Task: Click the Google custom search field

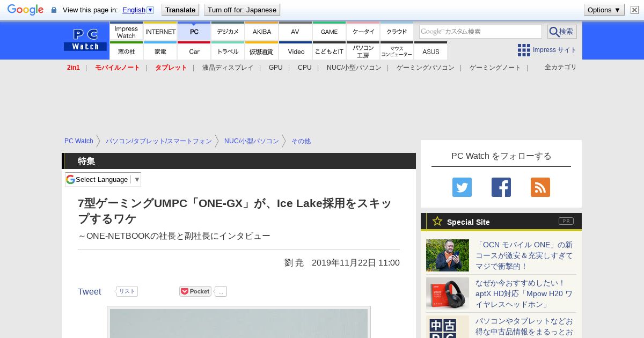Action: tap(480, 32)
